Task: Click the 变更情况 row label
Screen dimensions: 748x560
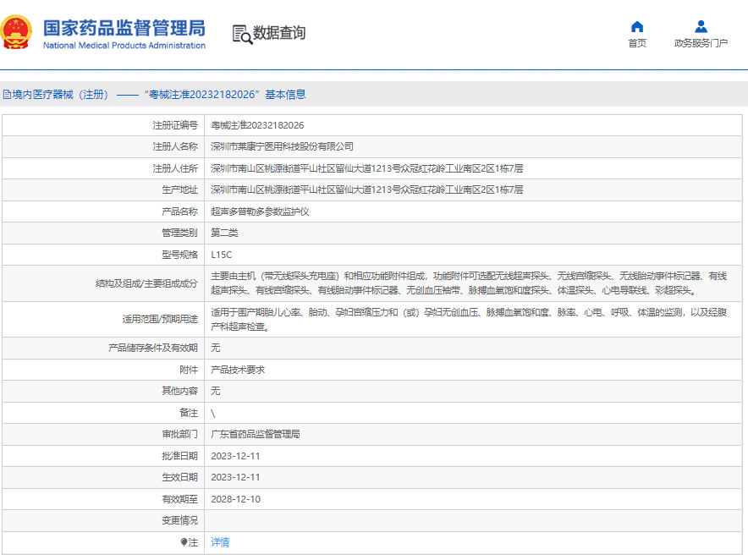Action: point(179,520)
